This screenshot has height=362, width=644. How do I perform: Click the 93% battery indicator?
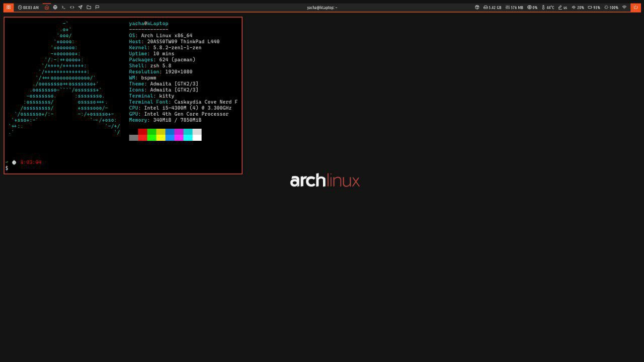(x=594, y=8)
